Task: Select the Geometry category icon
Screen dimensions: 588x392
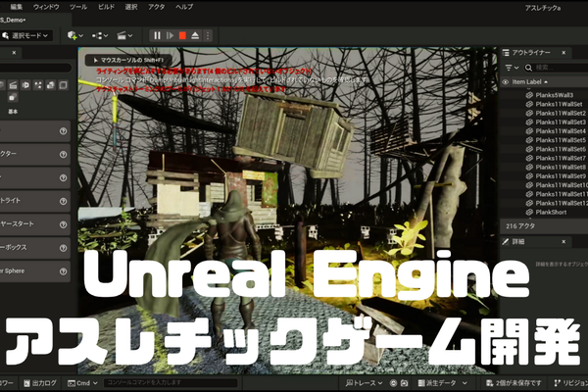Action: click(x=51, y=85)
